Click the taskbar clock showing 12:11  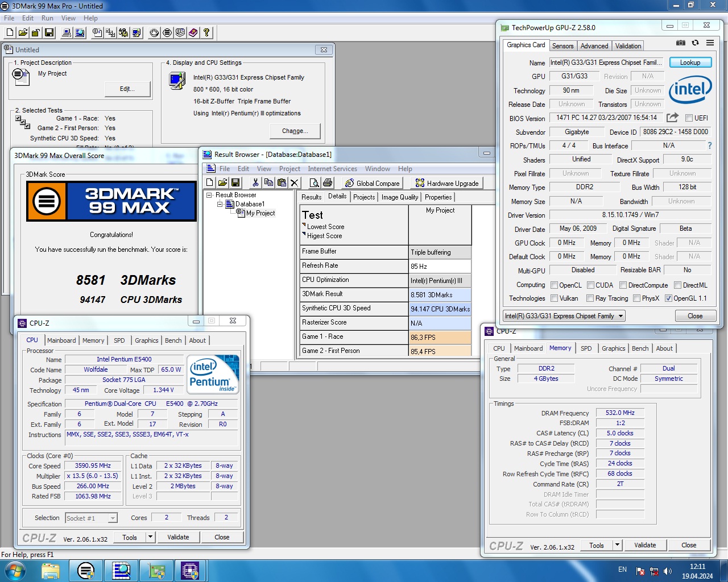(697, 571)
